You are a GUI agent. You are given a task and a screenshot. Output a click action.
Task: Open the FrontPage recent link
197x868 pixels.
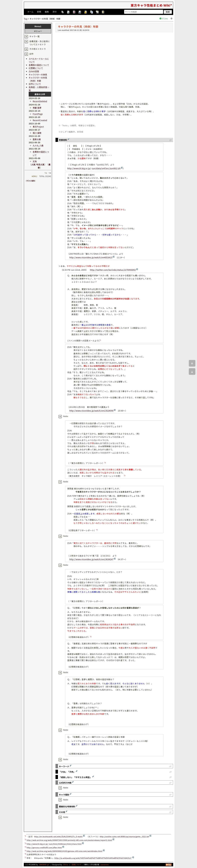(38, 114)
